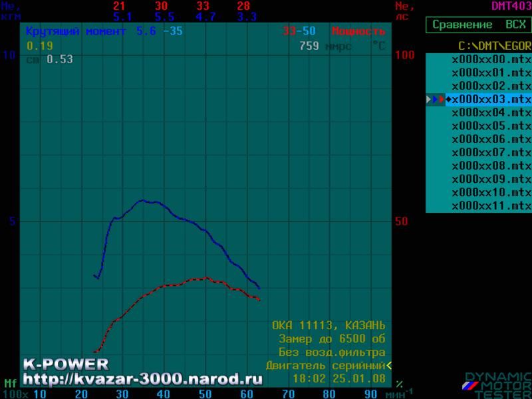The height and width of the screenshot is (399, 532).
Task: Click the blue Крутящий момент legend label
Action: [77, 31]
